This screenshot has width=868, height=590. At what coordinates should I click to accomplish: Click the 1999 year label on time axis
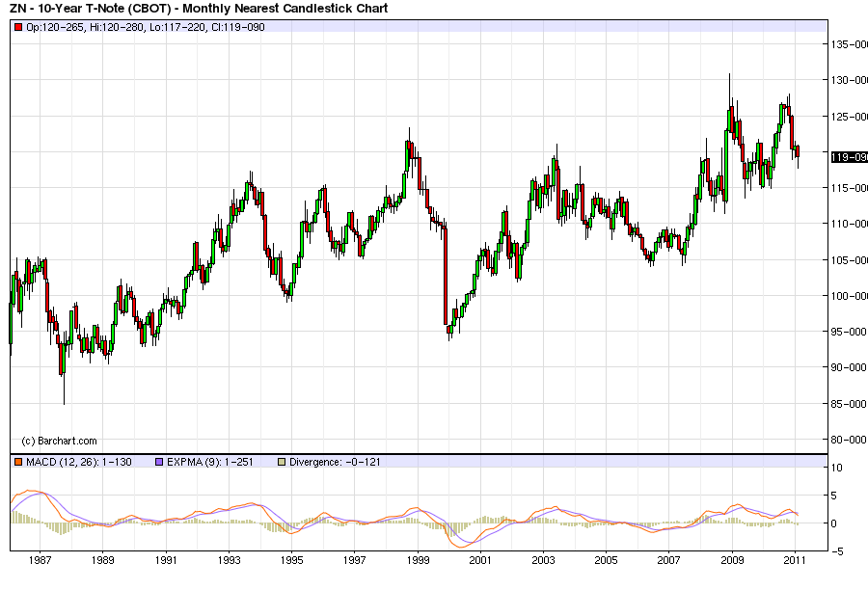point(418,560)
